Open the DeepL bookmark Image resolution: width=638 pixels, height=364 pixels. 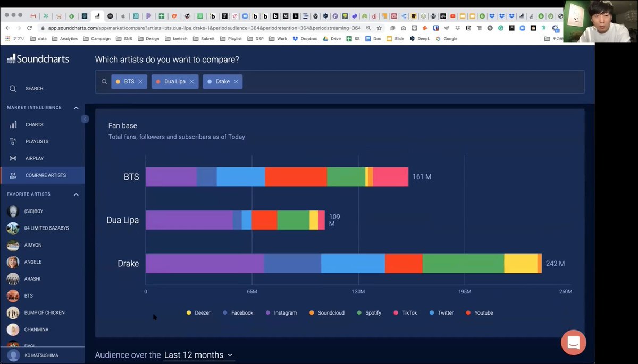(421, 39)
